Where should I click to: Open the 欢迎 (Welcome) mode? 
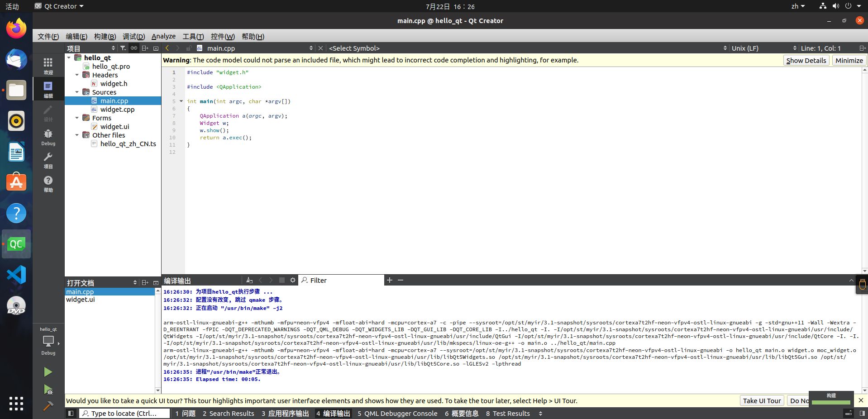[48, 66]
